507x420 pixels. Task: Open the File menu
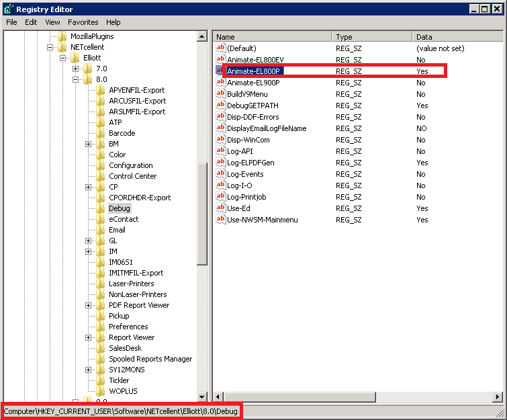pyautogui.click(x=11, y=22)
